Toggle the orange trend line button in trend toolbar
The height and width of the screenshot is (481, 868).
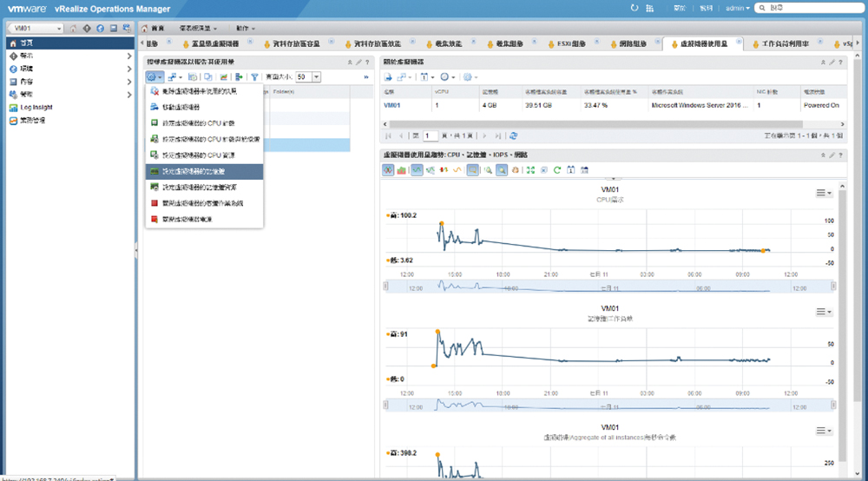pos(457,170)
